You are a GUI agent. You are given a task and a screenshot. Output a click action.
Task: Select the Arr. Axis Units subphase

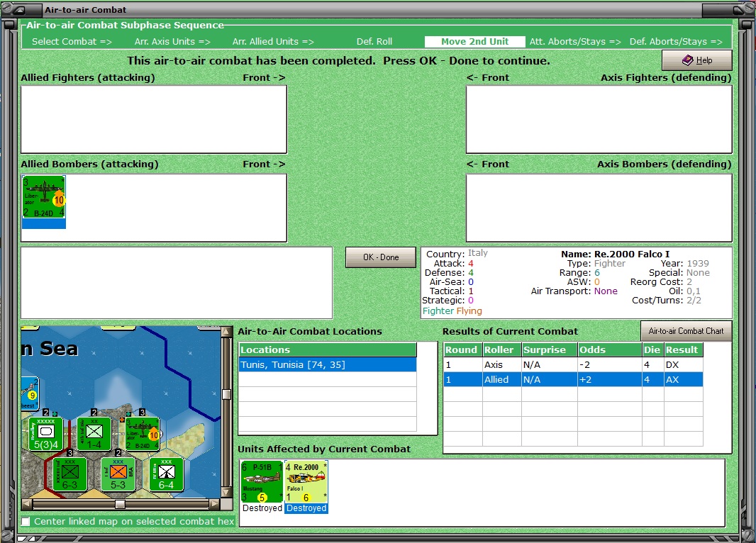pos(172,41)
